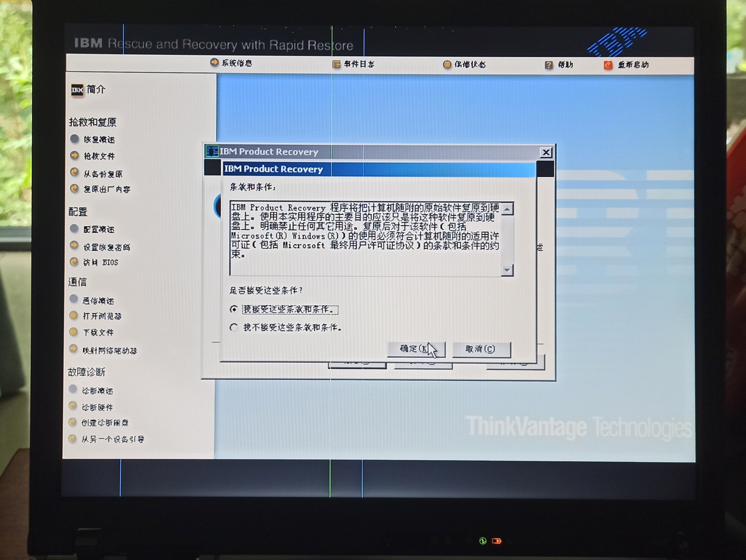
Task: Click the 打开浏览器 globe icon
Action: pyautogui.click(x=73, y=315)
